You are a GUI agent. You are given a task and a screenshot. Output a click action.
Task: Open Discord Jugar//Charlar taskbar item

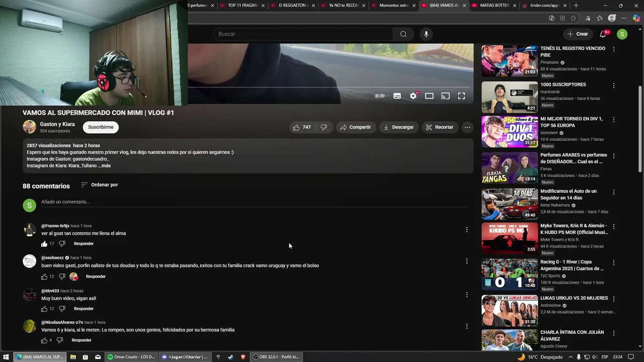point(185,357)
